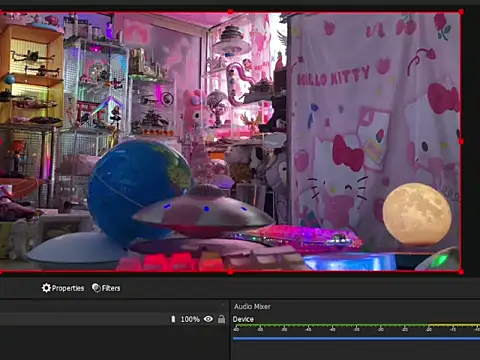Image resolution: width=480 pixels, height=360 pixels.
Task: Click the Filters icon
Action: (x=96, y=288)
